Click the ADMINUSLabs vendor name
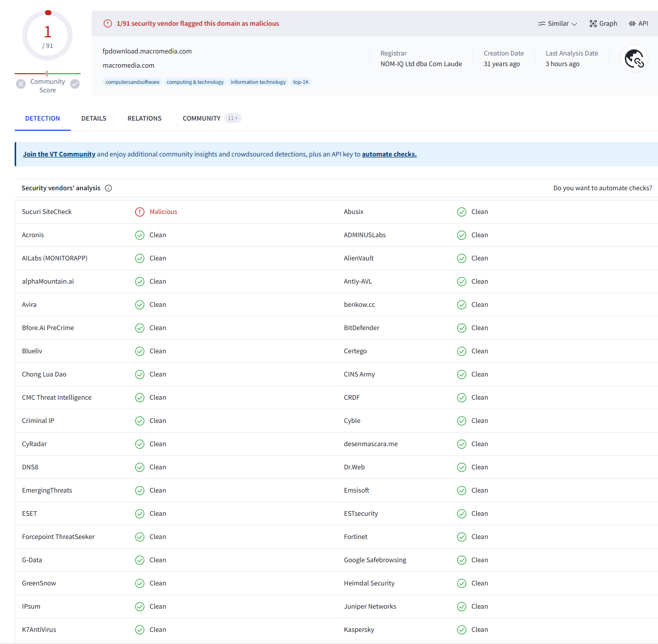Image resolution: width=658 pixels, height=644 pixels. tap(365, 235)
